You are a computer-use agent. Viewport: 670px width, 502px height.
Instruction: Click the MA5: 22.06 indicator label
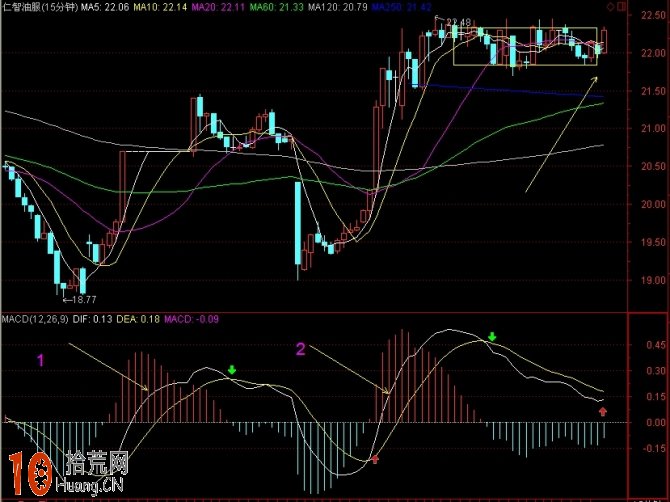[106, 7]
